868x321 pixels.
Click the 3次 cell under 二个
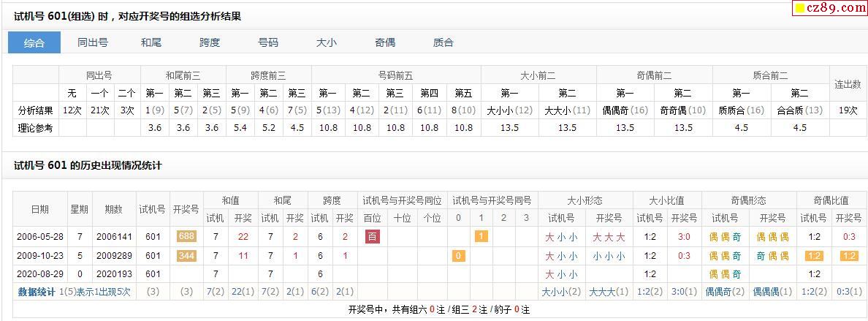pos(127,110)
